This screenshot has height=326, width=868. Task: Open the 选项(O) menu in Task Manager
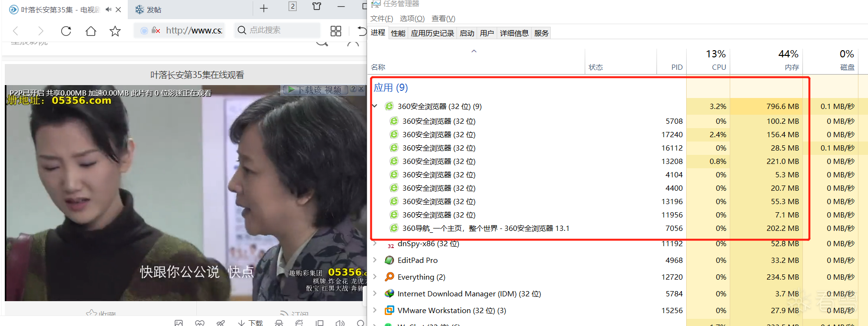412,18
